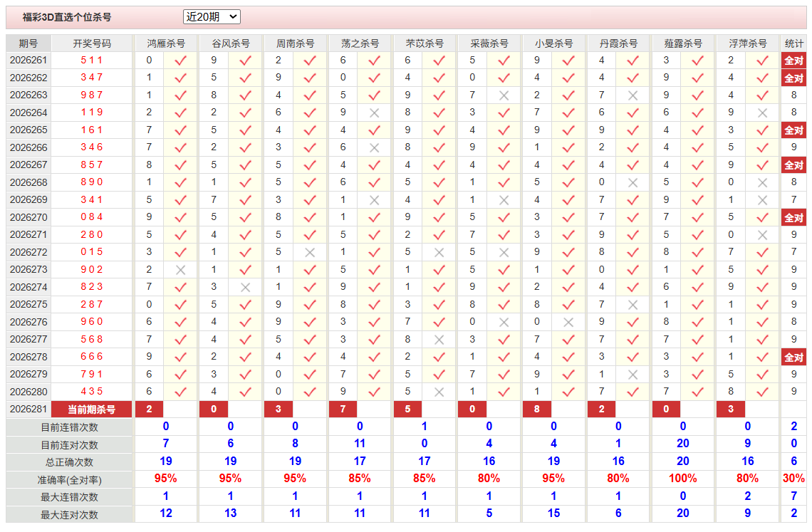
Task: Click the current kill number 5 in row 2026281
Action: click(407, 410)
